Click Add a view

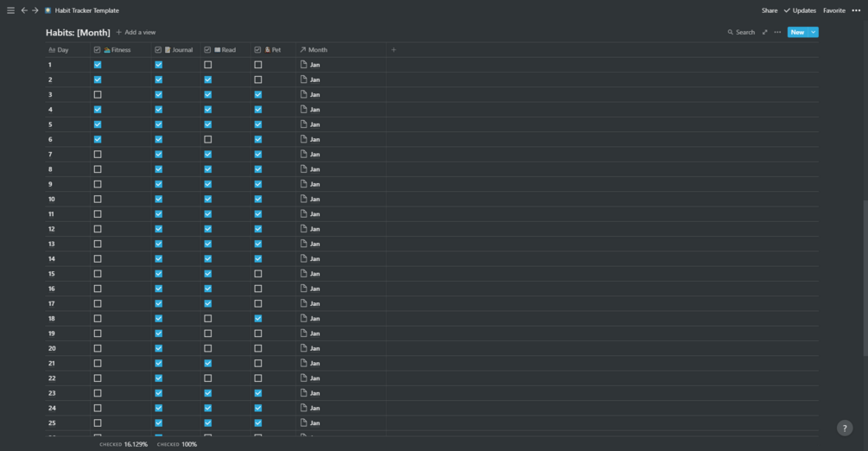click(x=136, y=32)
